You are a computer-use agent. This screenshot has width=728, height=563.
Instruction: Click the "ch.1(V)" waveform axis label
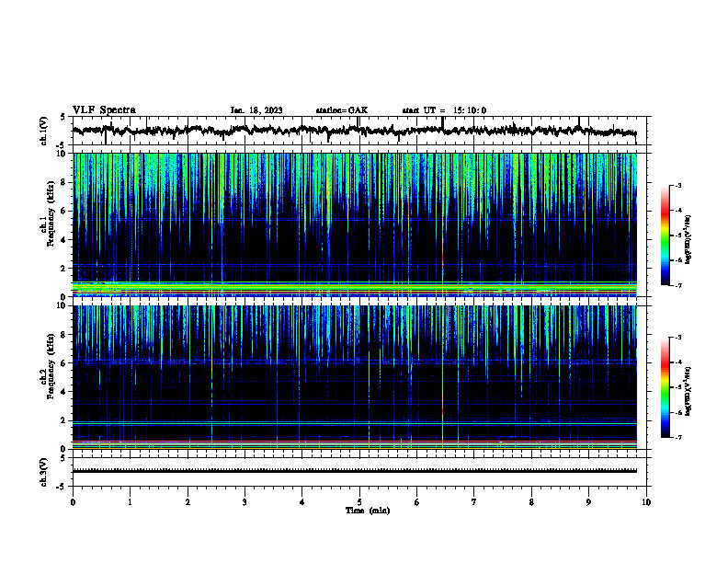coord(43,131)
